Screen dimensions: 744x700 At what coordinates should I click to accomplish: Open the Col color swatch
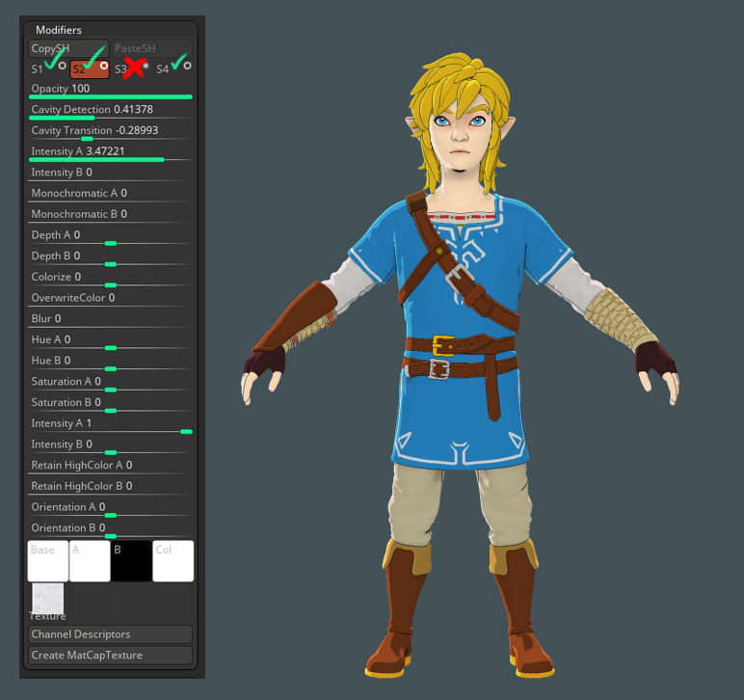point(173,561)
